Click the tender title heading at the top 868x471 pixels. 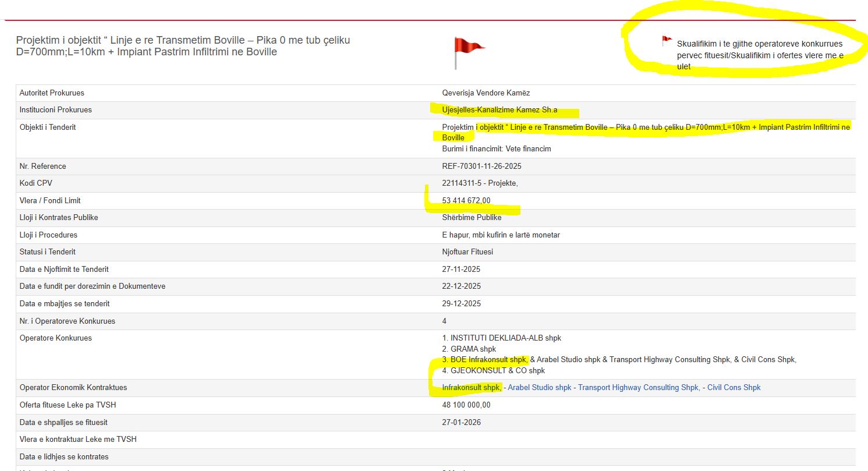tap(183, 46)
